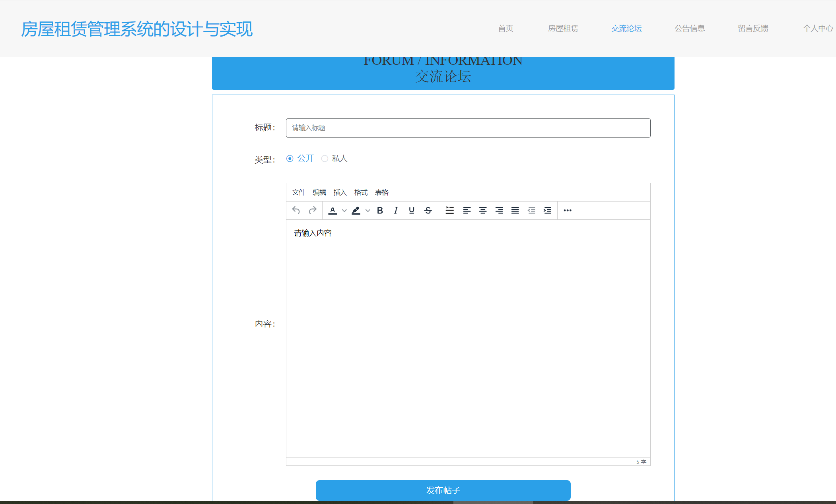Increase the paragraph indent

[x=548, y=210]
